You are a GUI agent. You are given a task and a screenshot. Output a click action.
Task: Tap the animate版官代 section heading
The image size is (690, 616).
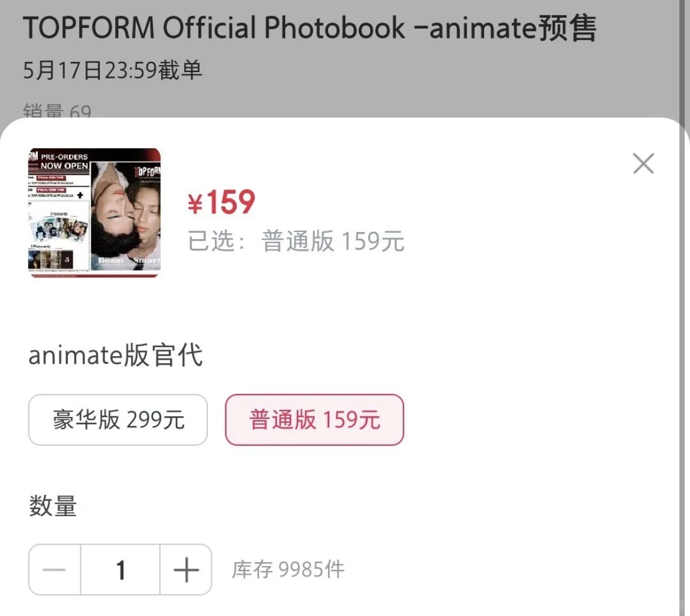coord(115,355)
